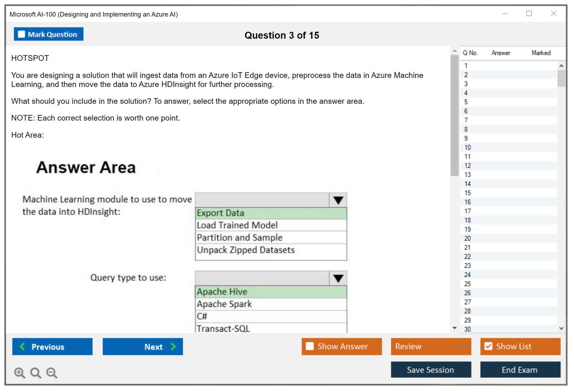Click the question list scroll-down arrow

point(561,328)
